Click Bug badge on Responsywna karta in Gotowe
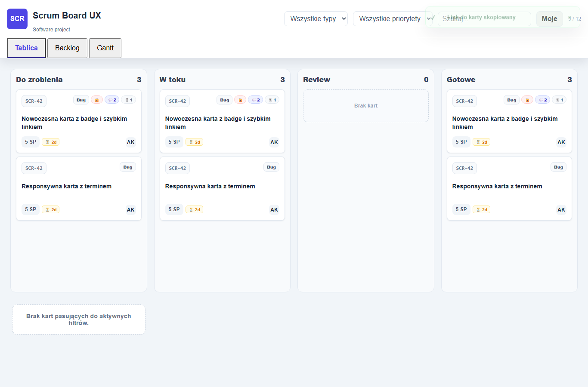Screen dimensions: 588x387 (558, 167)
